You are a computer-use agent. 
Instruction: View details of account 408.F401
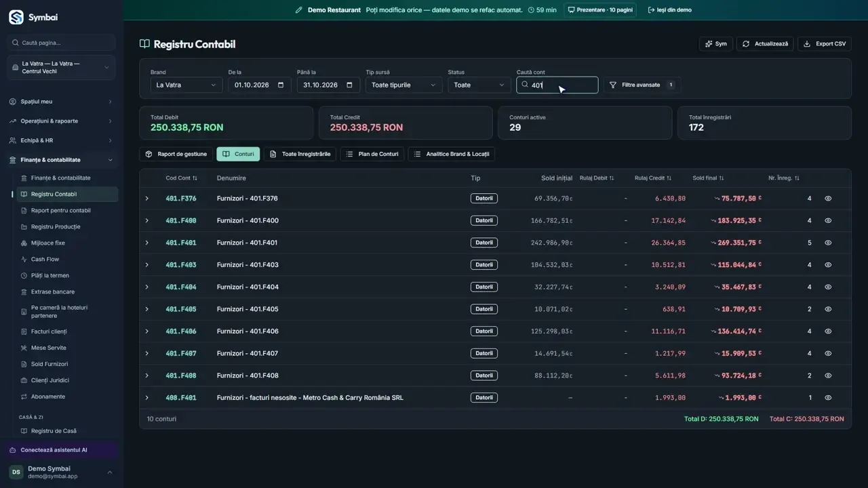click(828, 398)
